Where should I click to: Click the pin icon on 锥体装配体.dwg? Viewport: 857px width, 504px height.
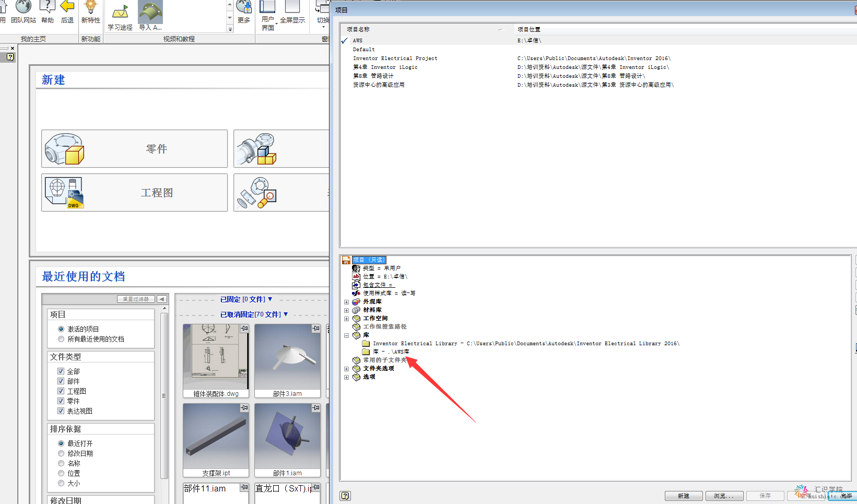coord(244,329)
